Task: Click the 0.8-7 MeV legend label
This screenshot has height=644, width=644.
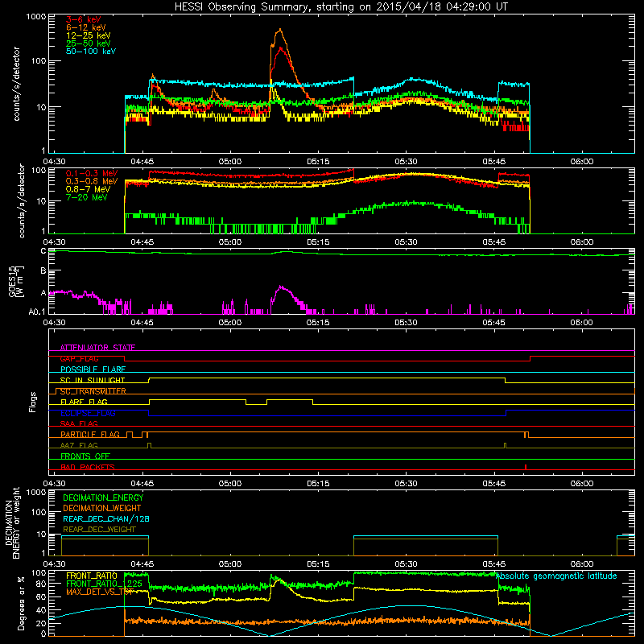Action: 89,189
